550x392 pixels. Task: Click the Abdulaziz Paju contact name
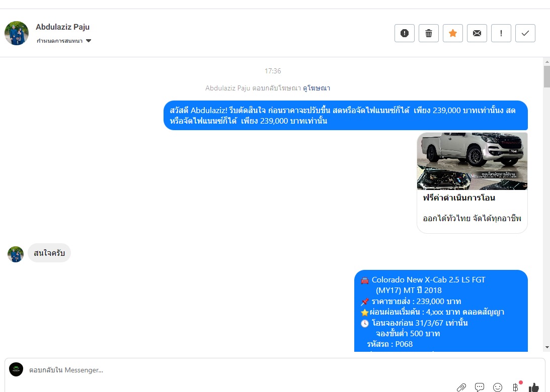[62, 27]
